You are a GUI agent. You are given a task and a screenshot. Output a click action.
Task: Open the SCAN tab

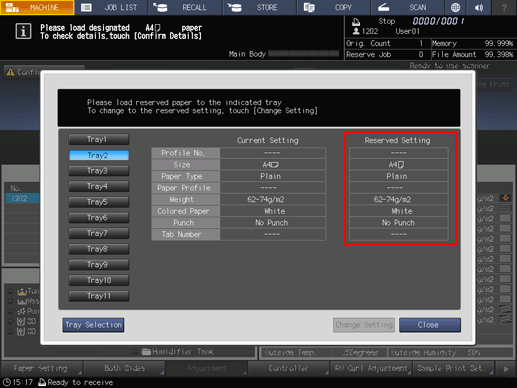pyautogui.click(x=407, y=7)
